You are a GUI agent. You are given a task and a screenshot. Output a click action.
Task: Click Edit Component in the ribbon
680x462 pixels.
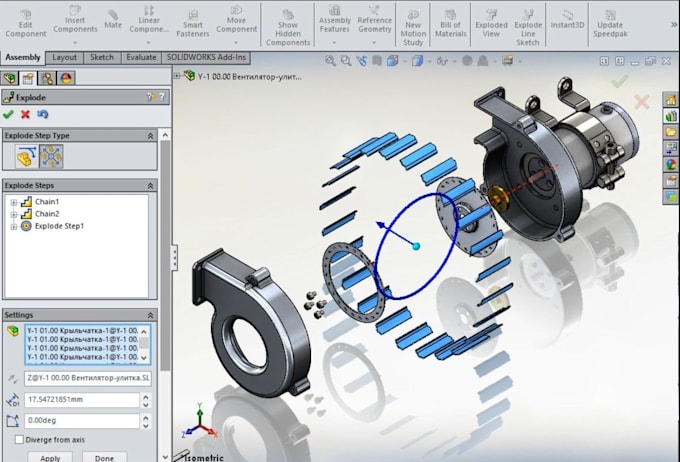pos(26,23)
